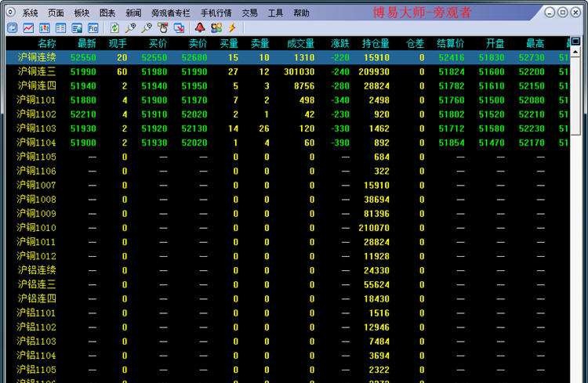Image resolution: width=588 pixels, height=383 pixels.
Task: Sort by the 成交量 column header
Action: [300, 43]
